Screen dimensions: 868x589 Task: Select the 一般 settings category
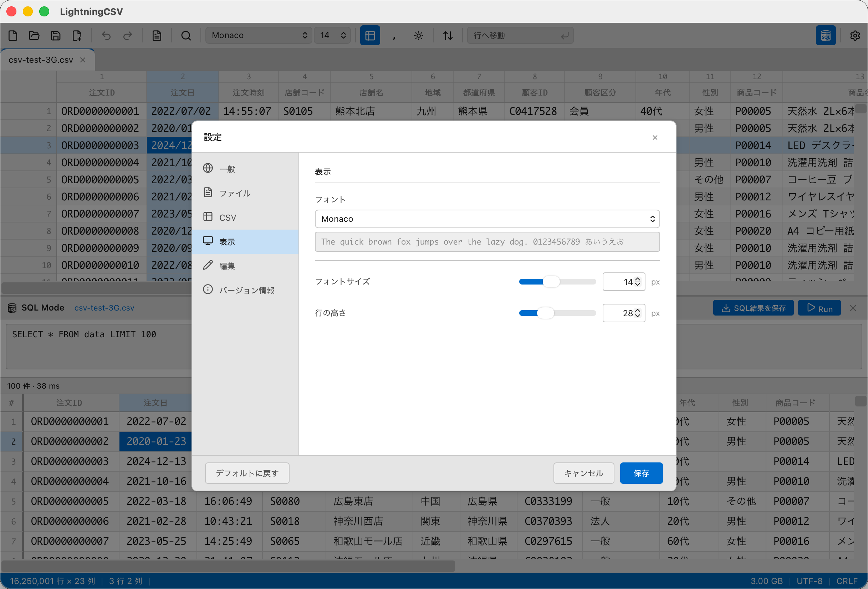click(x=245, y=169)
